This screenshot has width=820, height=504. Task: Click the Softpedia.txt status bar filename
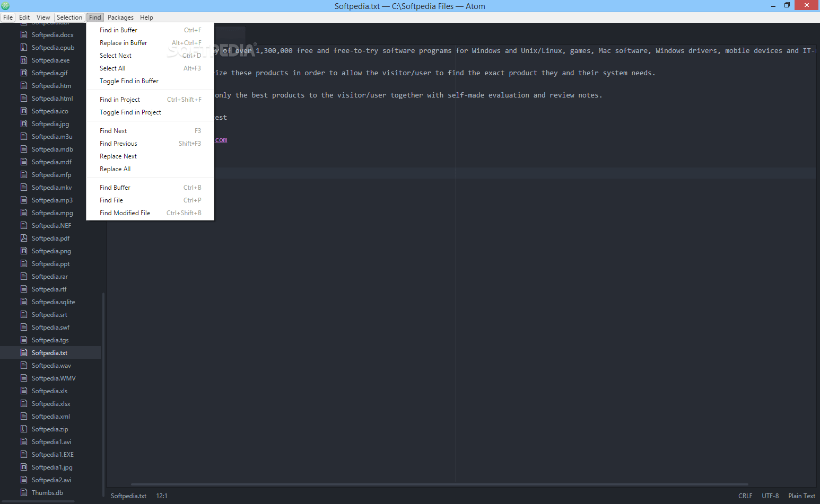point(128,496)
